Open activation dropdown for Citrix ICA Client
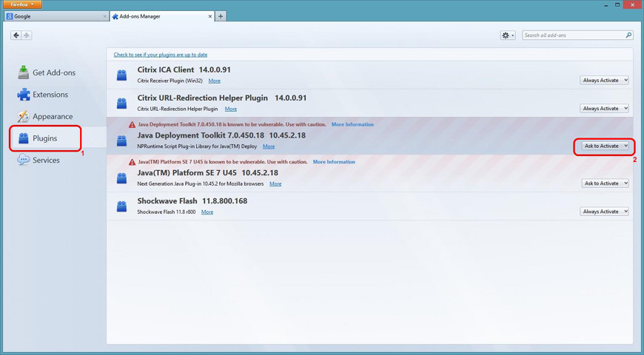Image resolution: width=644 pixels, height=355 pixels. (604, 81)
